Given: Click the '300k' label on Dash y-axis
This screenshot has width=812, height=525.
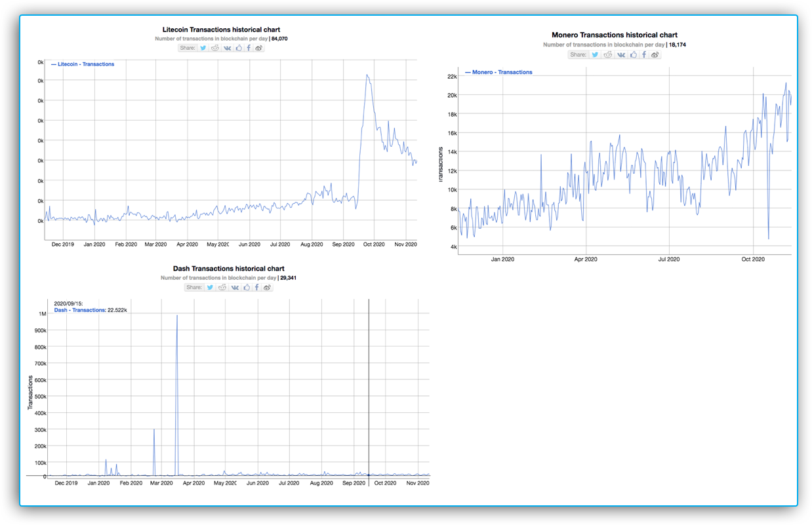Looking at the screenshot, I should point(40,430).
